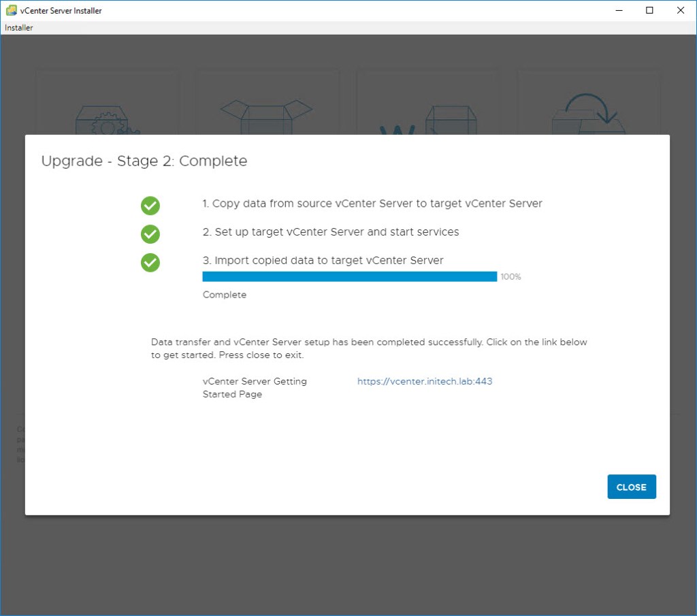Screen dimensions: 697x616
Task: Click the Copy data from source step text
Action: click(372, 204)
